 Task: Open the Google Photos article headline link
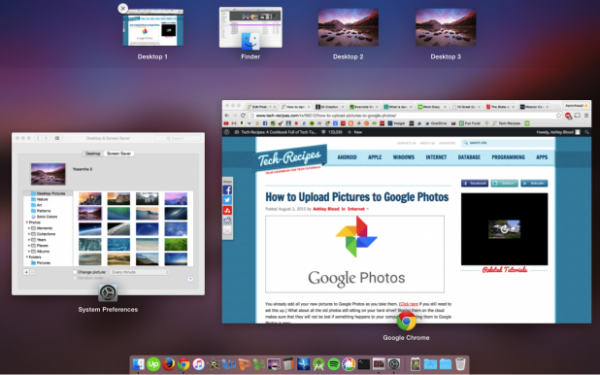click(x=357, y=197)
